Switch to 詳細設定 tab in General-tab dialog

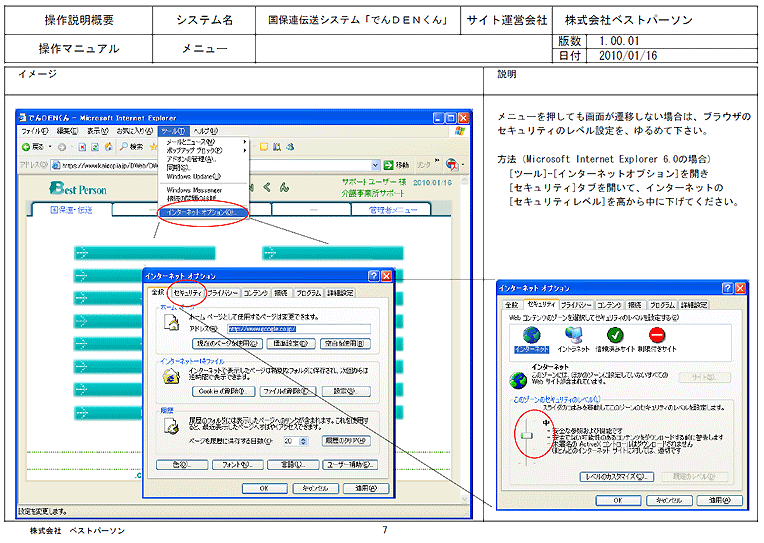[x=340, y=293]
